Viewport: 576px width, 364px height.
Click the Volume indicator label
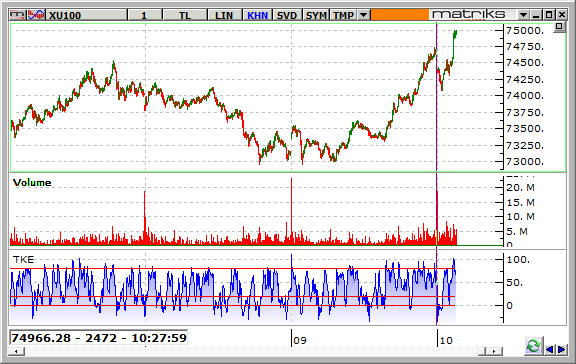tap(32, 183)
